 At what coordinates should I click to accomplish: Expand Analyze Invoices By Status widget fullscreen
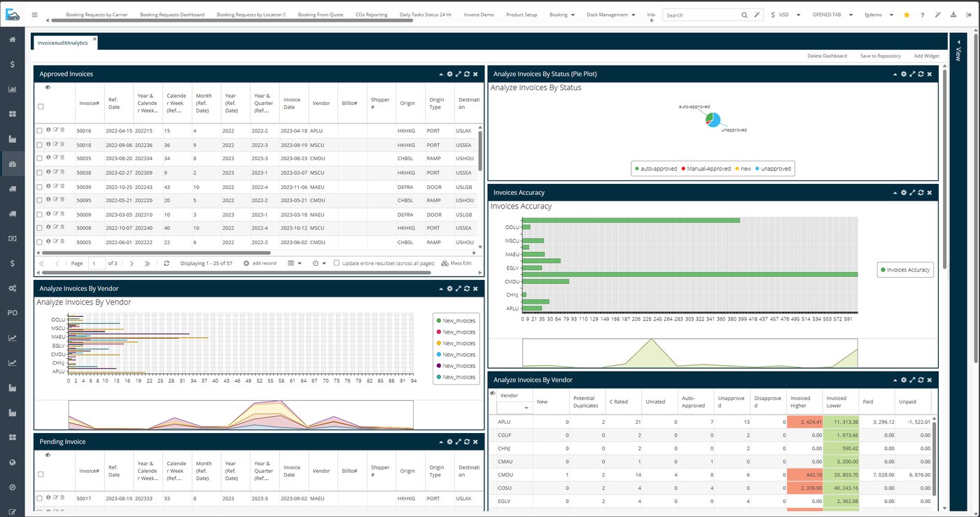click(912, 73)
